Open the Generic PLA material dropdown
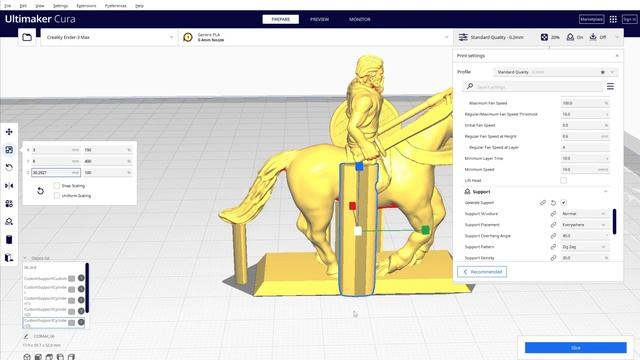The height and width of the screenshot is (360, 640). click(x=316, y=37)
